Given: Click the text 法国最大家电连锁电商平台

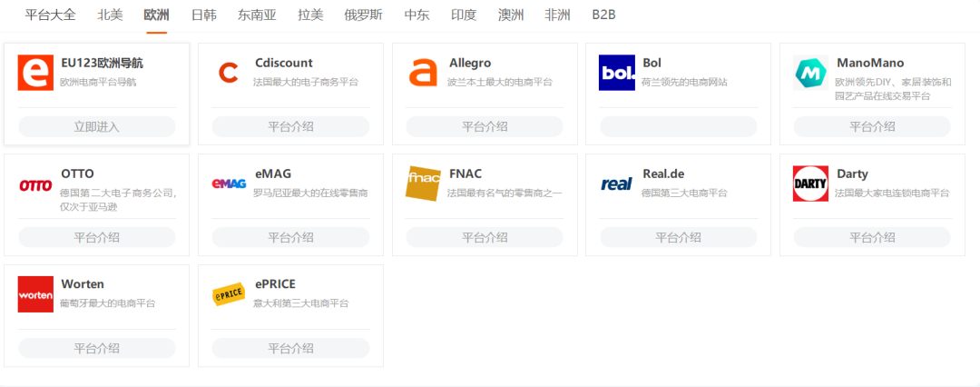Looking at the screenshot, I should point(892,193).
